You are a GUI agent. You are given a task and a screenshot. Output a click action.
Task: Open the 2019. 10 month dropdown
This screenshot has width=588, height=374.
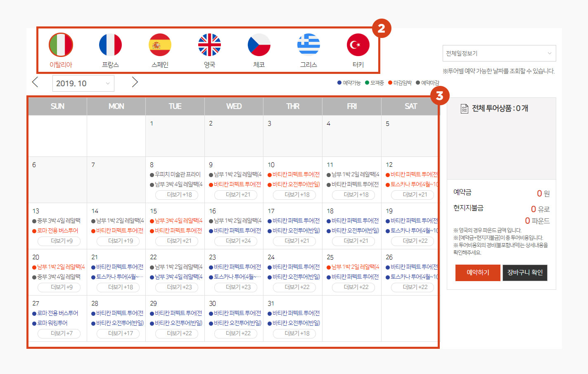83,83
